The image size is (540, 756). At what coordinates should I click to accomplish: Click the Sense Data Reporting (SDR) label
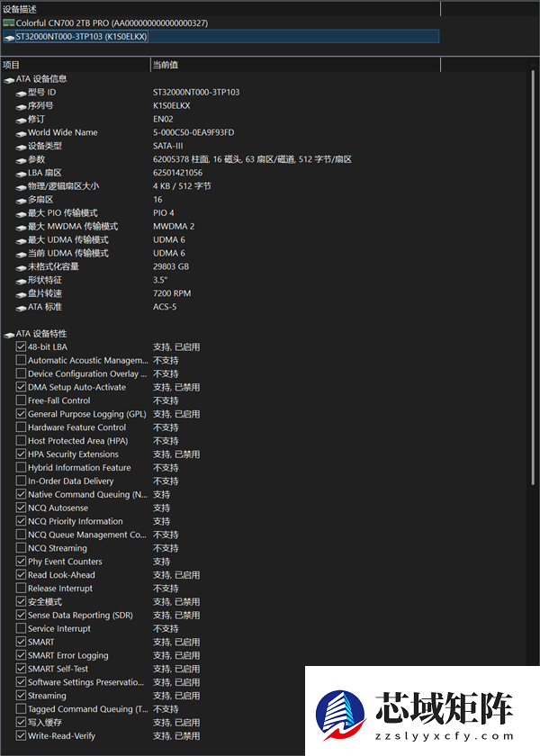tap(80, 616)
